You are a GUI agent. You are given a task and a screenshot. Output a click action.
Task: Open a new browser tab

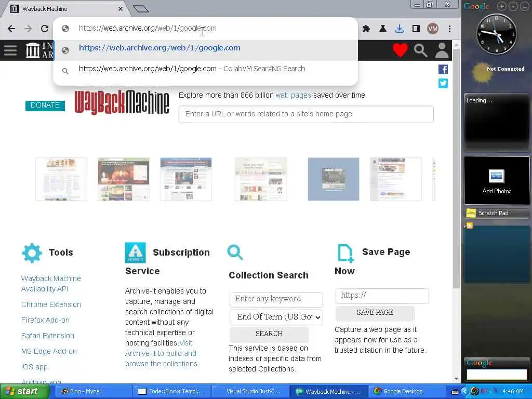[141, 9]
